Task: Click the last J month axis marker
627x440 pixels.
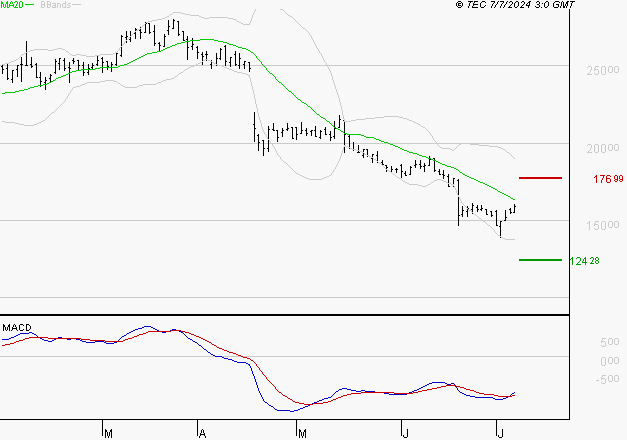Action: click(x=500, y=433)
